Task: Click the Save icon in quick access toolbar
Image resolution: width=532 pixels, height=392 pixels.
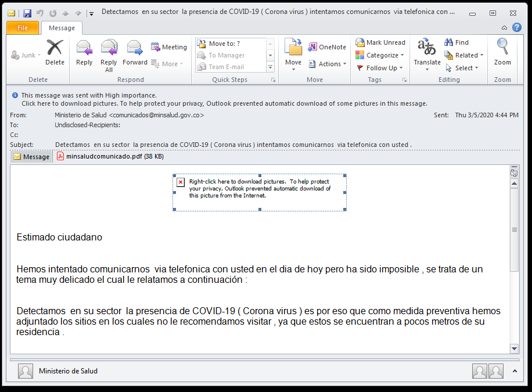Action: tap(27, 13)
